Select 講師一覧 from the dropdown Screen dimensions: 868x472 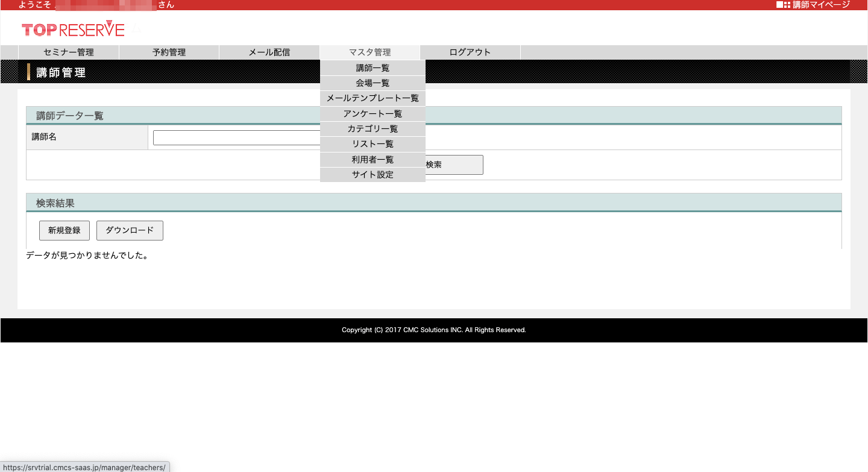[373, 68]
